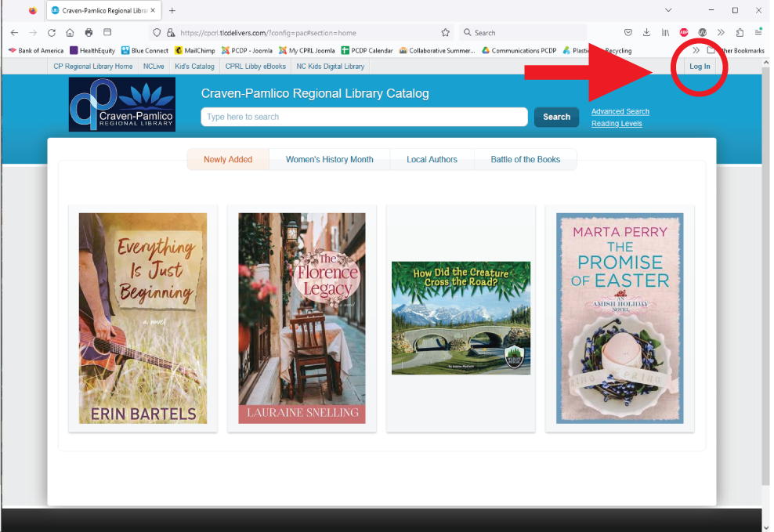The width and height of the screenshot is (774, 532).
Task: Show more bookmarks overflow chevron
Action: point(696,50)
